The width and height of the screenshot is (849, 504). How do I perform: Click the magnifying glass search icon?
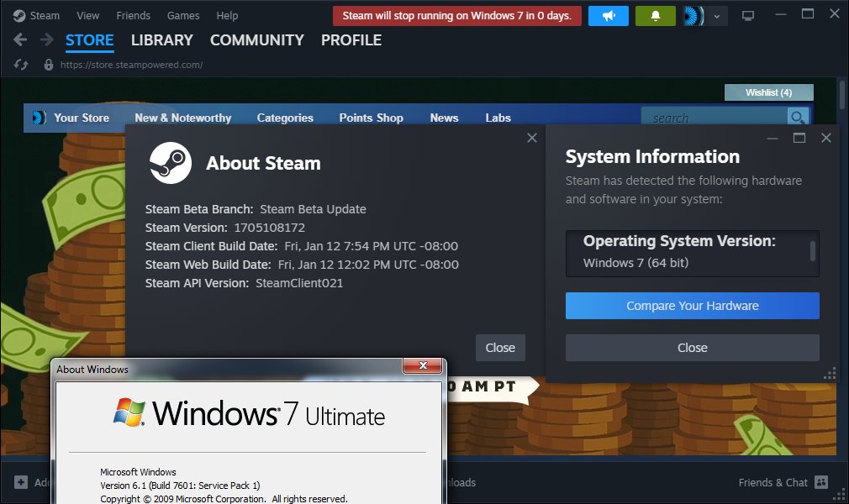point(797,117)
